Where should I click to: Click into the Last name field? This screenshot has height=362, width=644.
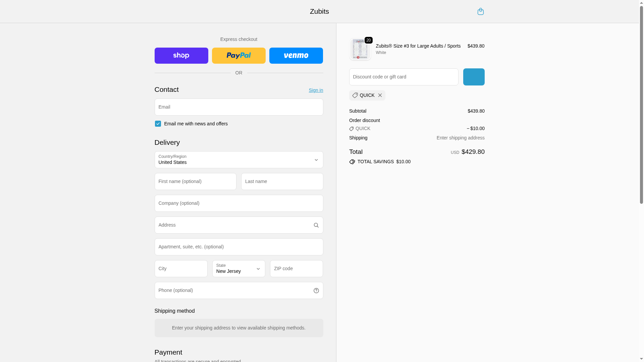pos(282,182)
